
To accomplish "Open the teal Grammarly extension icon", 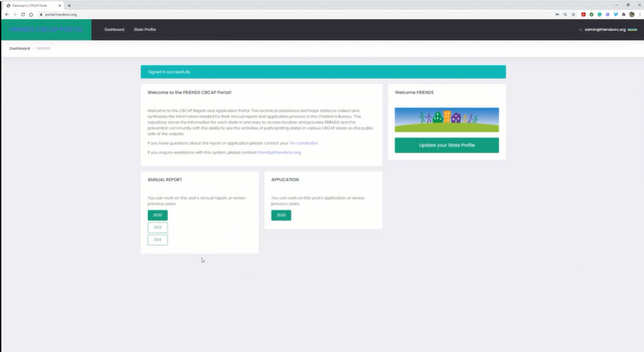I will pos(600,14).
